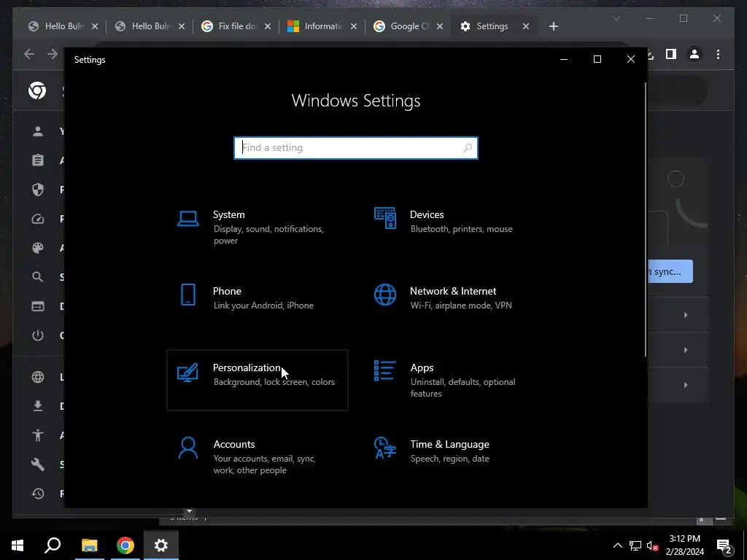The width and height of the screenshot is (747, 560).
Task: Click the Windows Settings vertical scrollbar
Action: (x=646, y=219)
